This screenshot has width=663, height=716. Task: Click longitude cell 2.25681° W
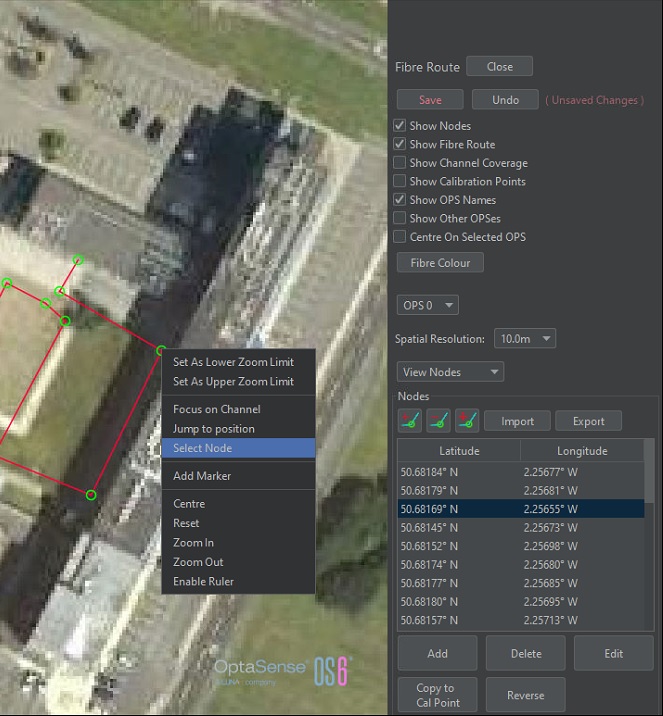582,490
